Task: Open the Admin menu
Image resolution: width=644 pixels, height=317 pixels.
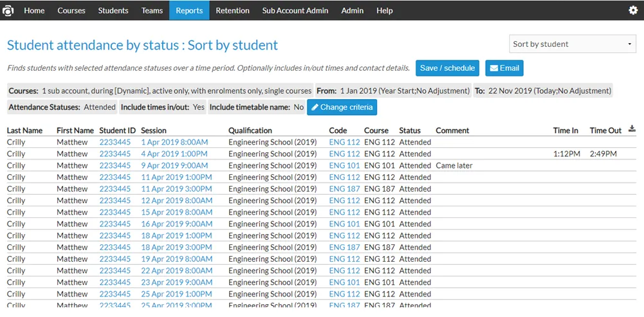Action: click(352, 11)
